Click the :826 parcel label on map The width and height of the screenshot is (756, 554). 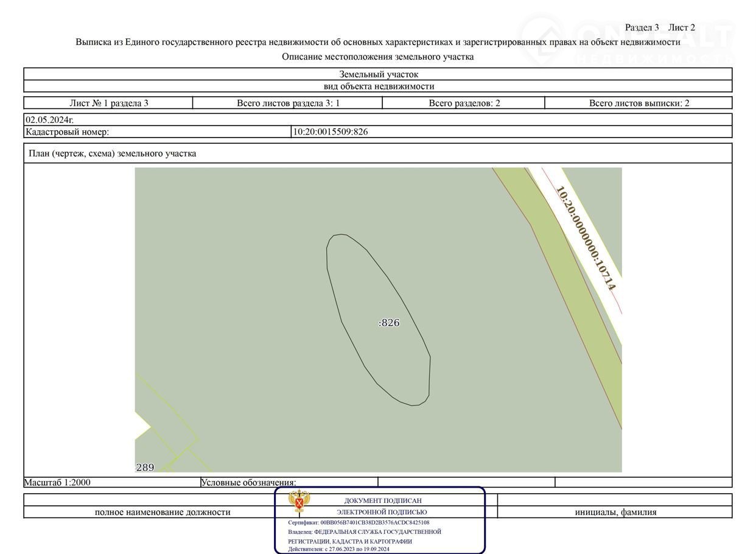click(389, 323)
